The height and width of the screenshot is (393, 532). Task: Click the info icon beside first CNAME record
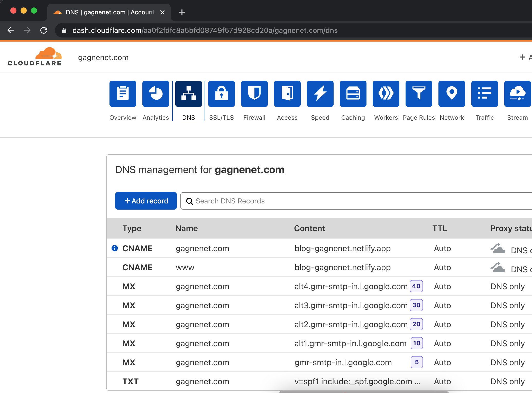click(x=115, y=248)
